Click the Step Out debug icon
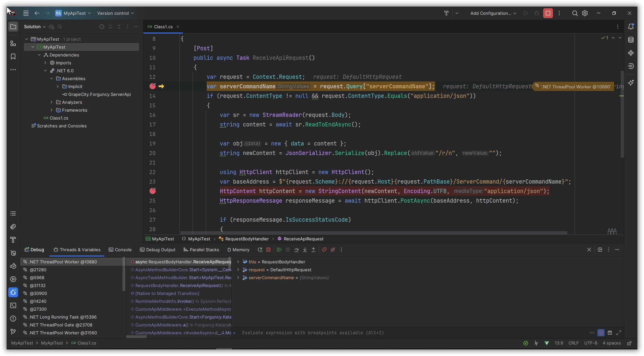Viewport: 644px width, 356px height. point(313,250)
